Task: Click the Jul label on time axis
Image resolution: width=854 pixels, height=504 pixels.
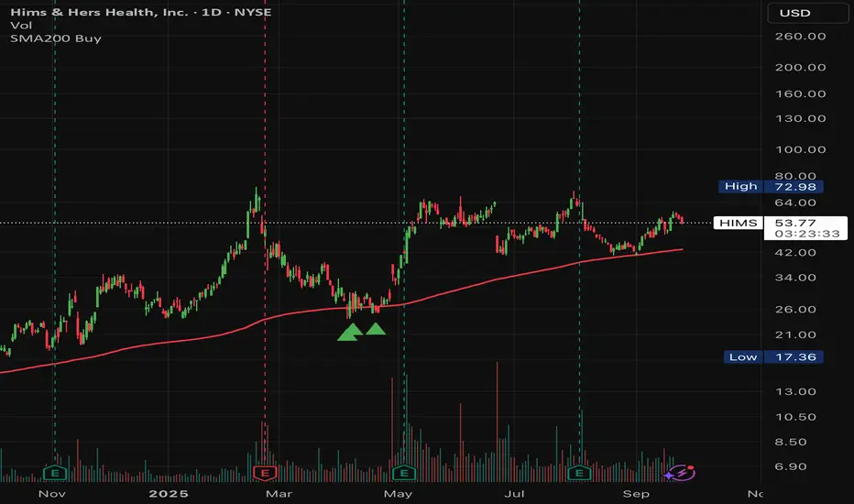Action: point(514,494)
